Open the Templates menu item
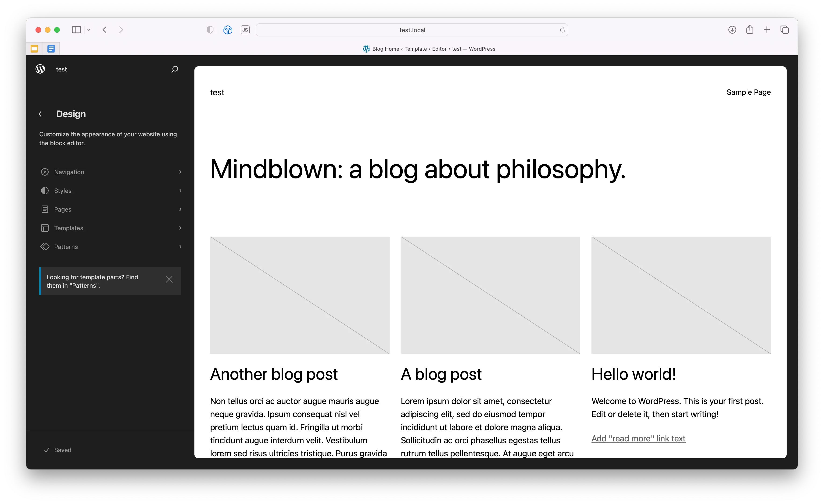Screen dimensions: 824x504 tap(110, 228)
